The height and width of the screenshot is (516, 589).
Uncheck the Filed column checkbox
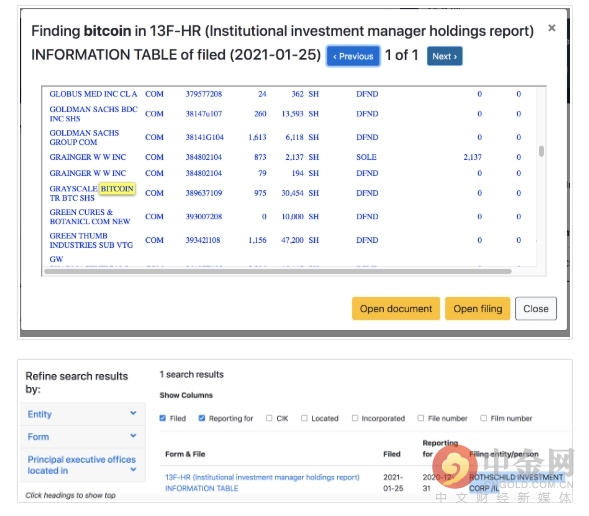click(x=162, y=418)
